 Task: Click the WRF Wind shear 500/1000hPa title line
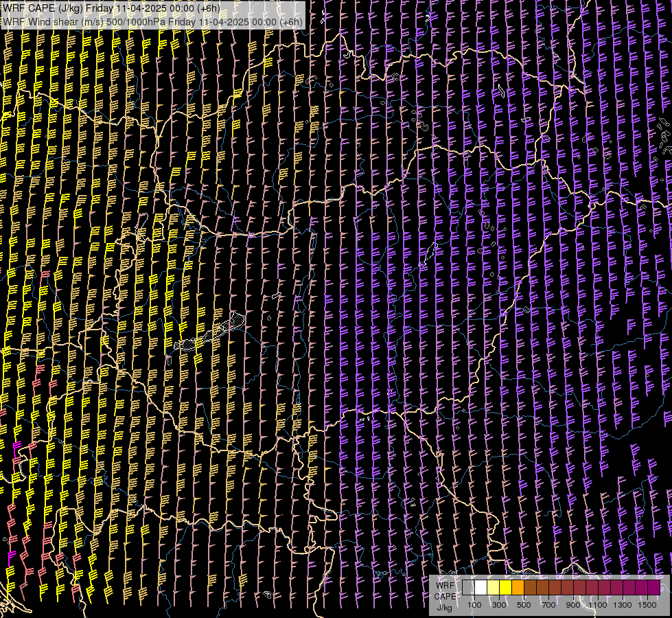[x=152, y=22]
